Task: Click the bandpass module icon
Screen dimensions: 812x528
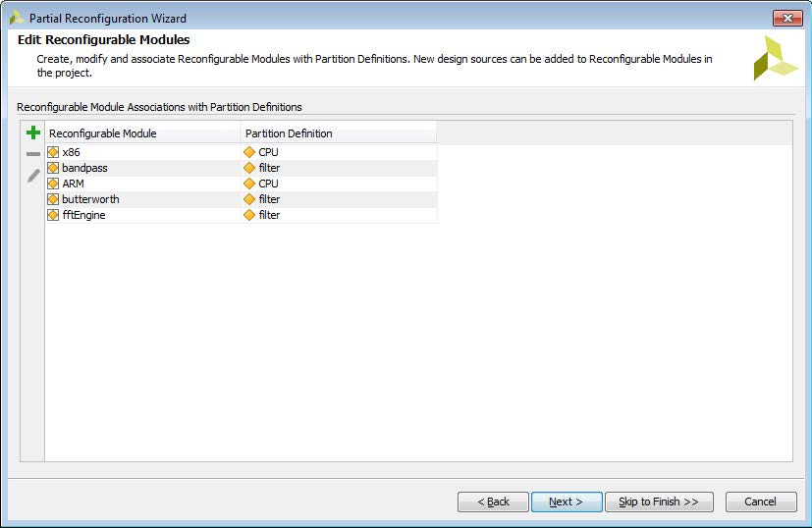Action: pos(53,168)
